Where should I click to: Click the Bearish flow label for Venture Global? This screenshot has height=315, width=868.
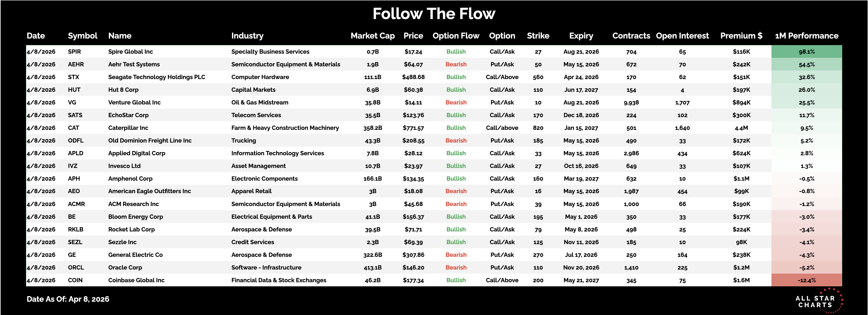click(x=456, y=103)
